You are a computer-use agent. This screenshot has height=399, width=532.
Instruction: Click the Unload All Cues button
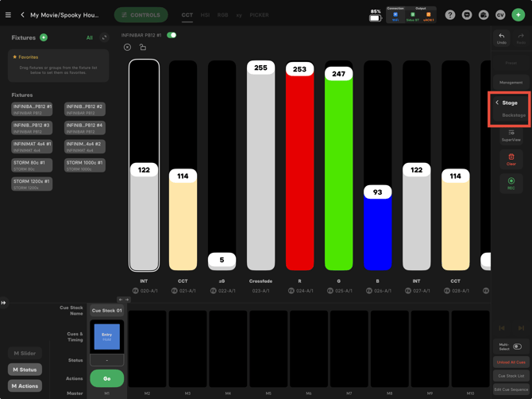511,362
